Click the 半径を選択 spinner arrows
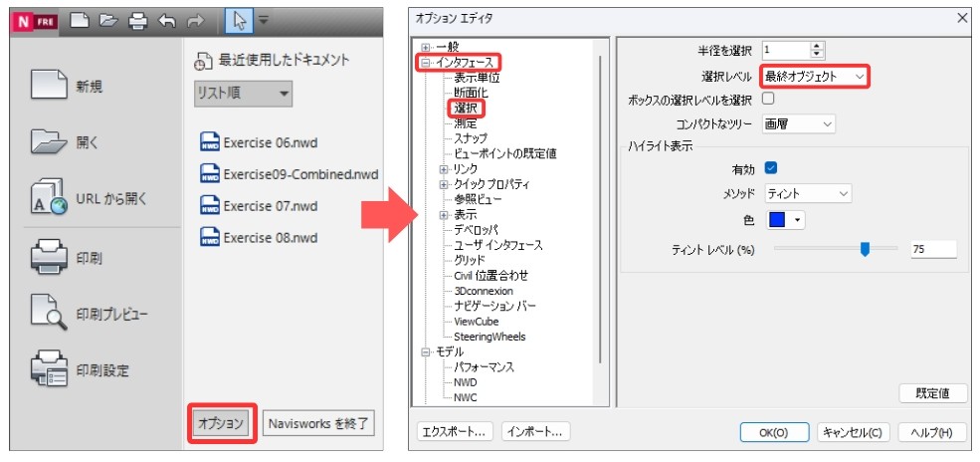The width and height of the screenshot is (980, 462). click(x=818, y=50)
